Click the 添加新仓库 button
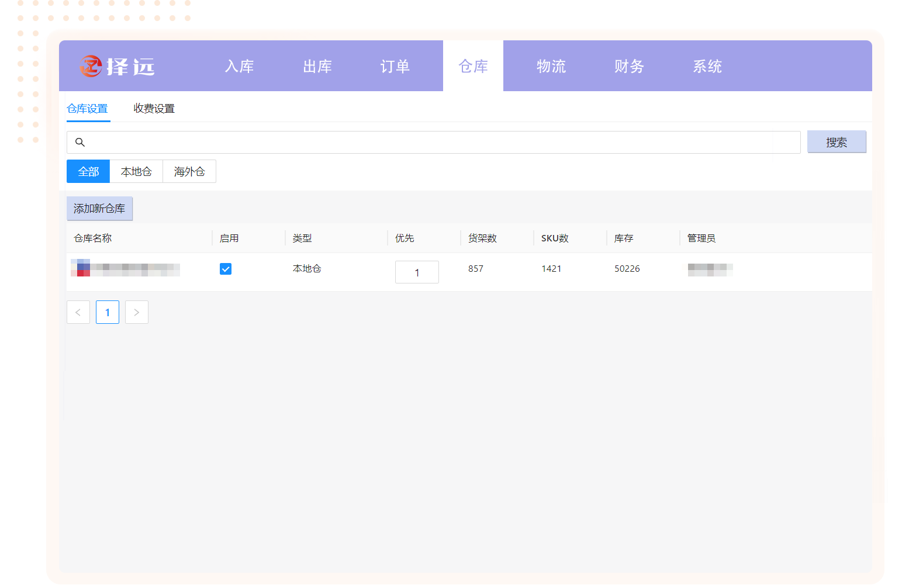 pyautogui.click(x=99, y=209)
